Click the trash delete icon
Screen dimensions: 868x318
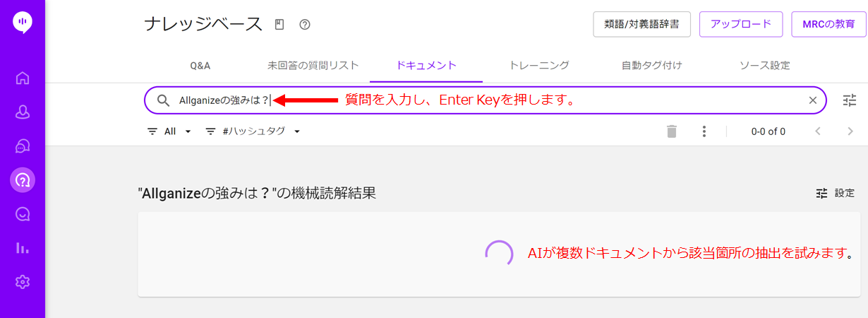672,131
